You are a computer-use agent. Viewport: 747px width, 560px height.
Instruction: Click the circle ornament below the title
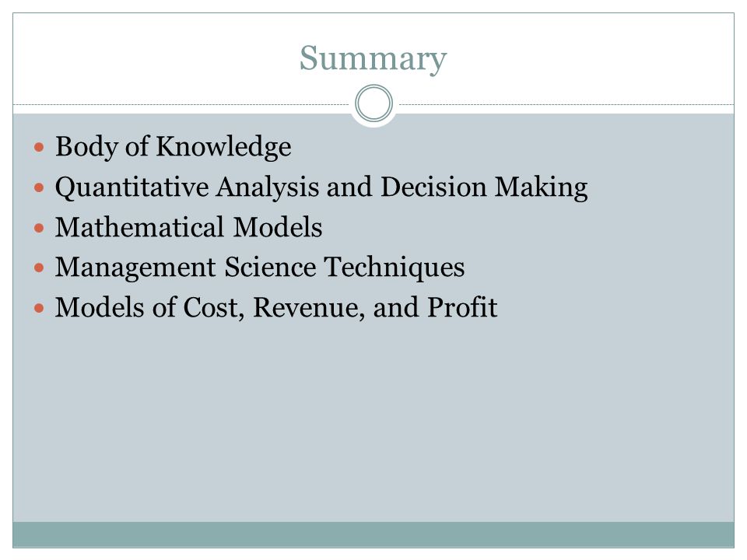[374, 103]
